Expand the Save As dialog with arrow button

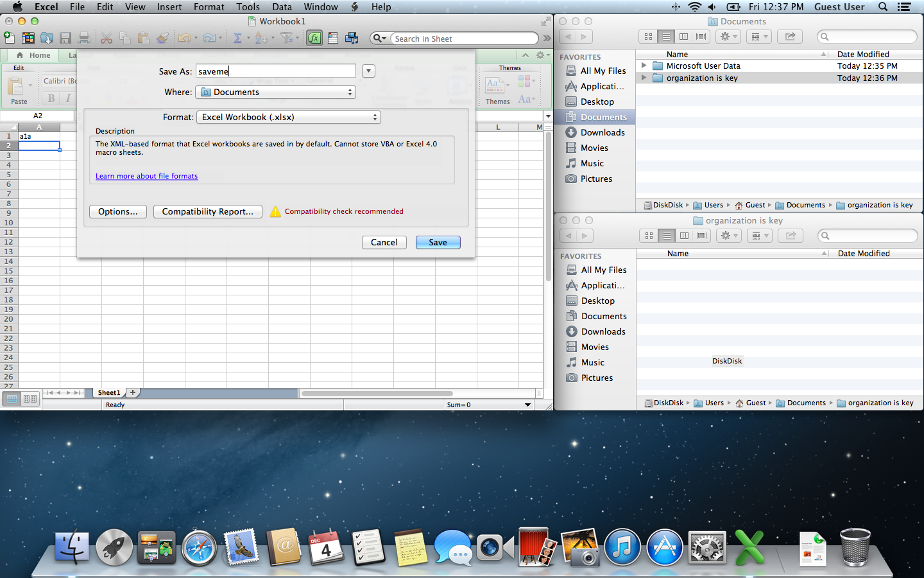(368, 71)
